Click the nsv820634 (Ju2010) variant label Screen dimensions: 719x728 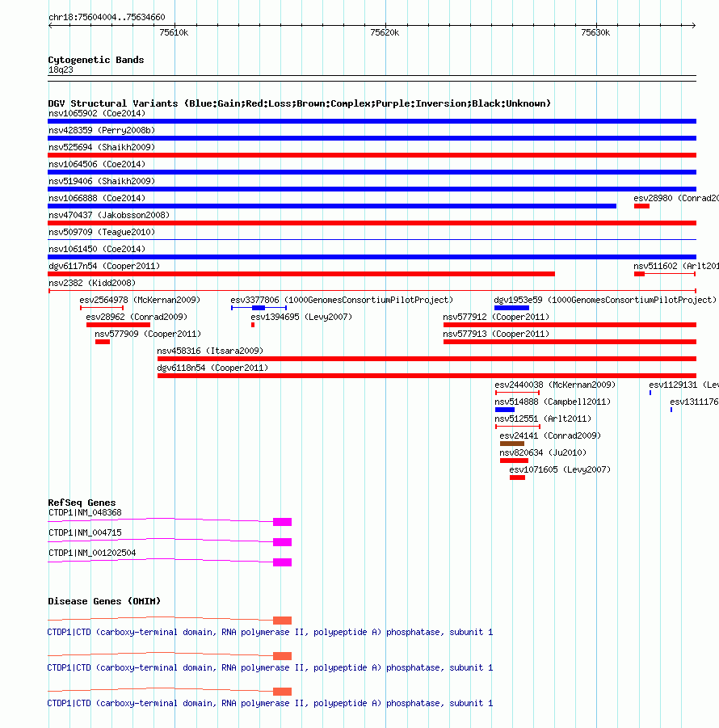point(543,452)
